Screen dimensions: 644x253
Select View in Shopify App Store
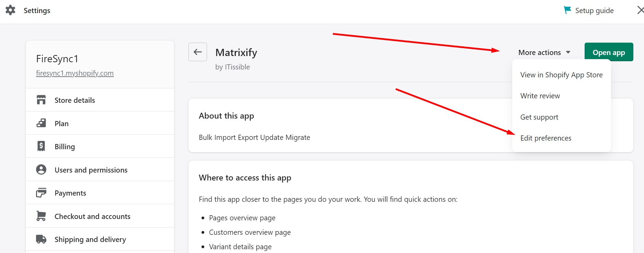561,75
